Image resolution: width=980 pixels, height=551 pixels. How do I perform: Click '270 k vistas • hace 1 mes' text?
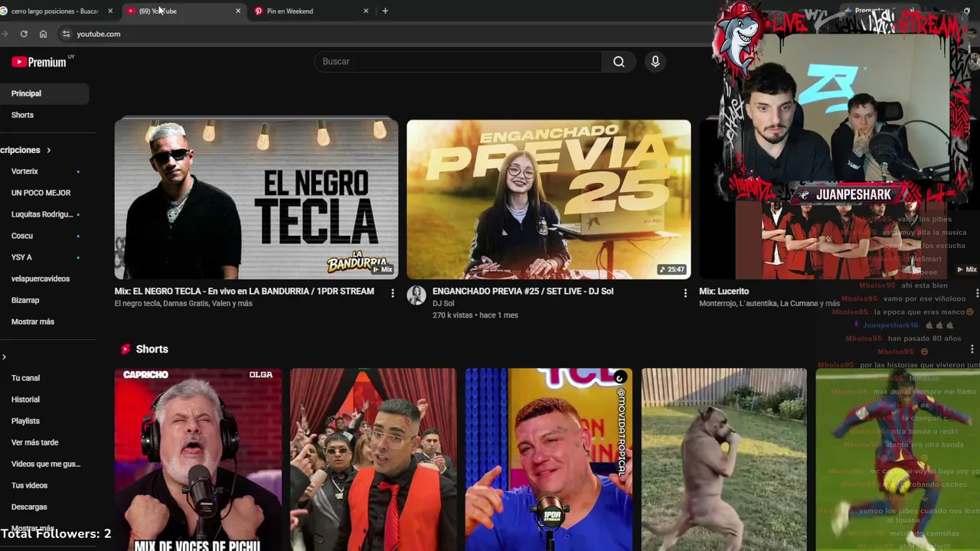tap(475, 315)
